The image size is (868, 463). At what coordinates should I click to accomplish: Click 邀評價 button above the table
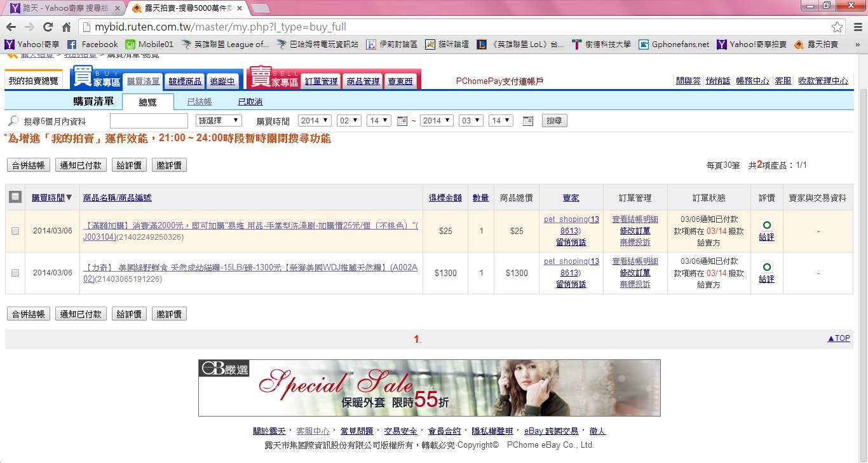point(169,165)
